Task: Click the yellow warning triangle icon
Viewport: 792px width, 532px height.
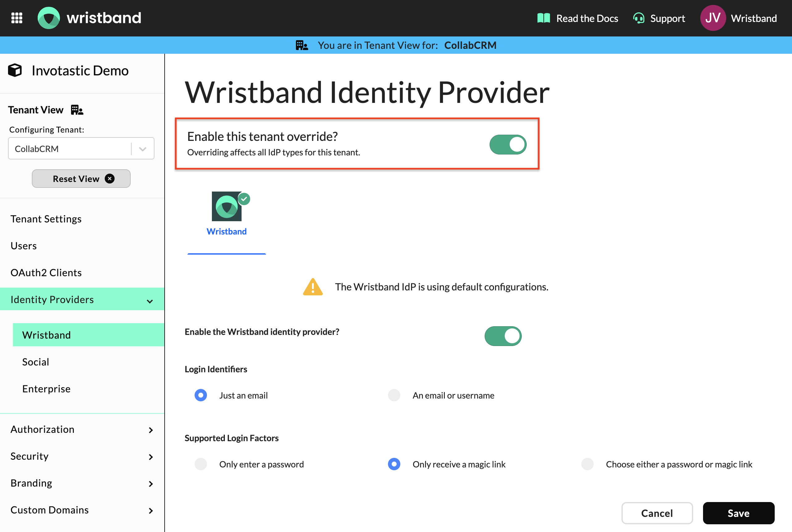Action: tap(312, 287)
